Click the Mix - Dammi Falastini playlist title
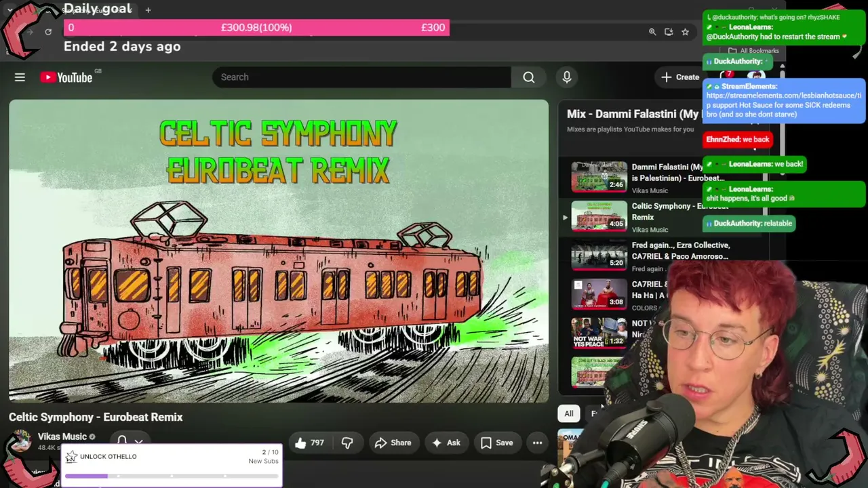This screenshot has width=868, height=488. click(x=633, y=114)
